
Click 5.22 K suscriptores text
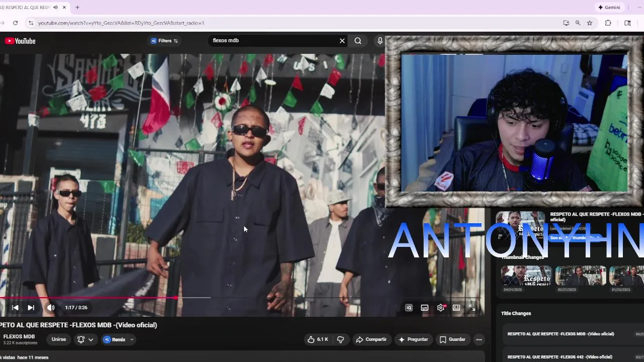20,343
